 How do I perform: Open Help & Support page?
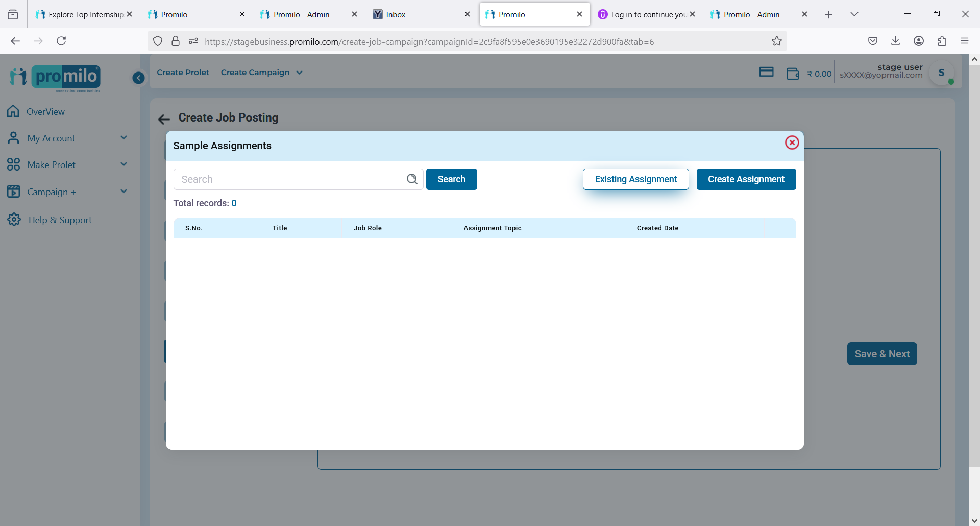tap(60, 220)
